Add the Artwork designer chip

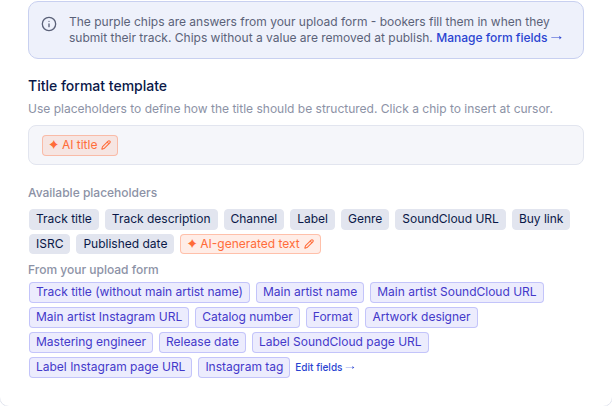[x=422, y=317]
